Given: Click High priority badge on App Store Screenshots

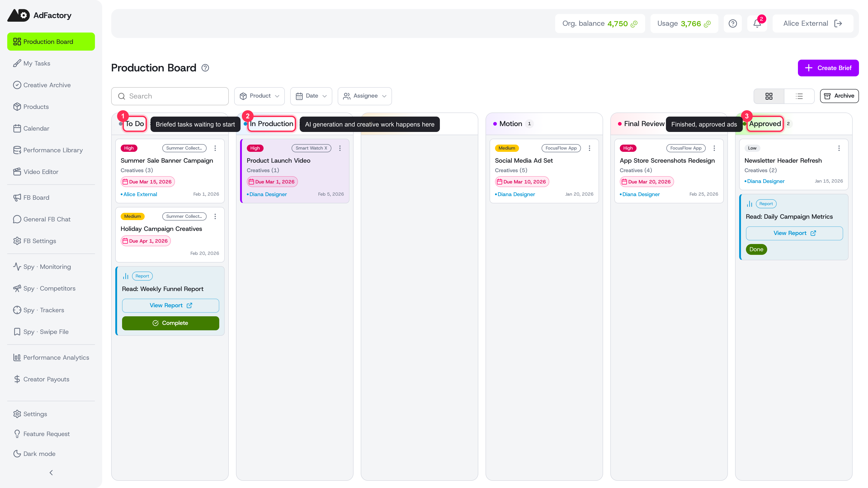Looking at the screenshot, I should [628, 148].
